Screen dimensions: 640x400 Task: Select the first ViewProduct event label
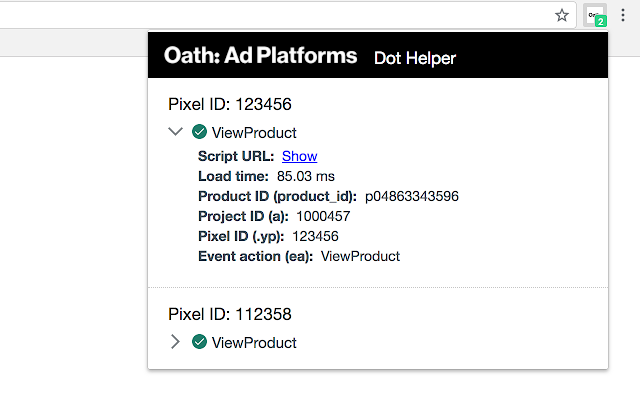[x=254, y=132]
